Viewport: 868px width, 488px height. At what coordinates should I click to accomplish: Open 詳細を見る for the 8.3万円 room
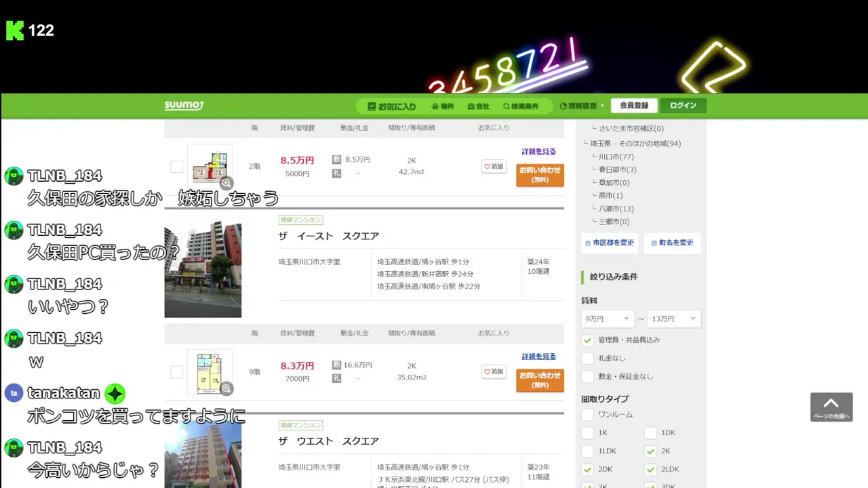tap(539, 357)
